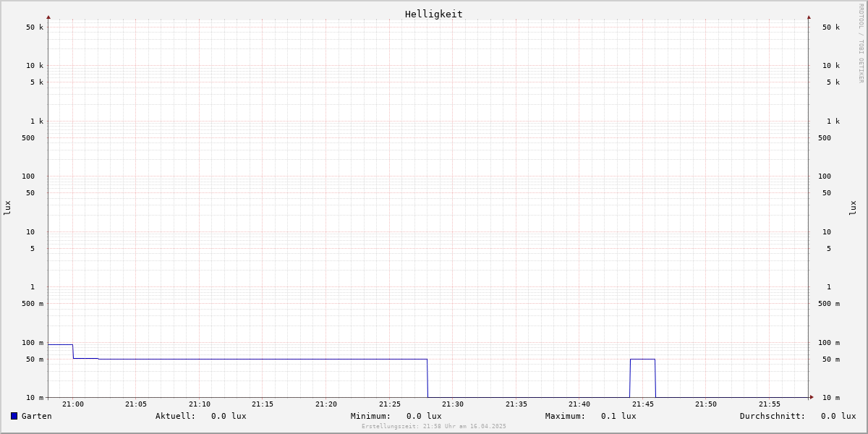This screenshot has width=868, height=434.
Task: Click the left axis 10 m label
Action: 35,398
